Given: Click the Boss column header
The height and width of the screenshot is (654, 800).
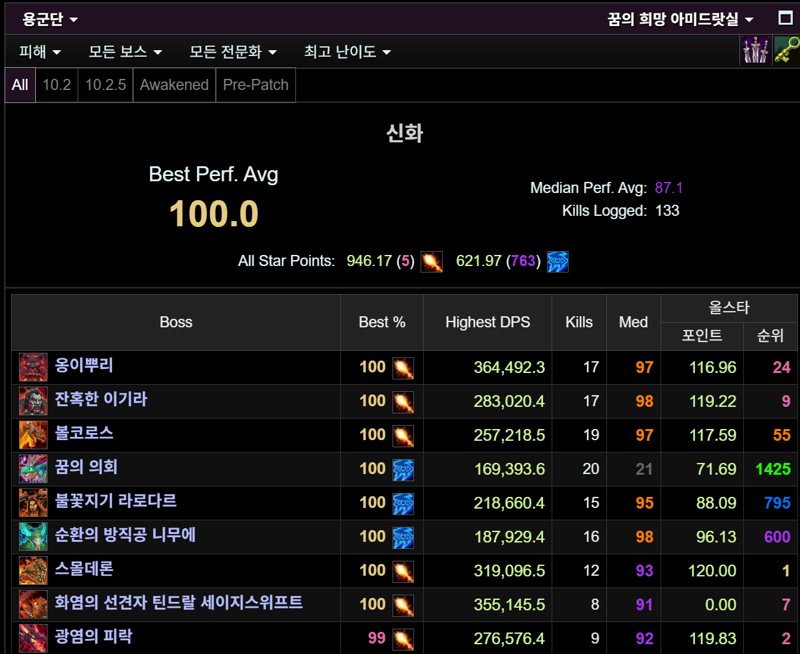Looking at the screenshot, I should tap(176, 322).
